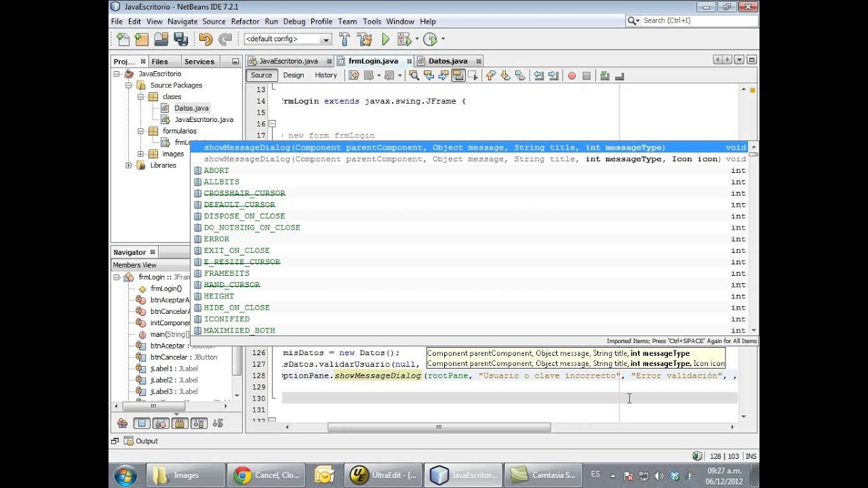Toggle search highlight in editor toolbar
Viewport: 868px width, 488px height.
tap(458, 75)
